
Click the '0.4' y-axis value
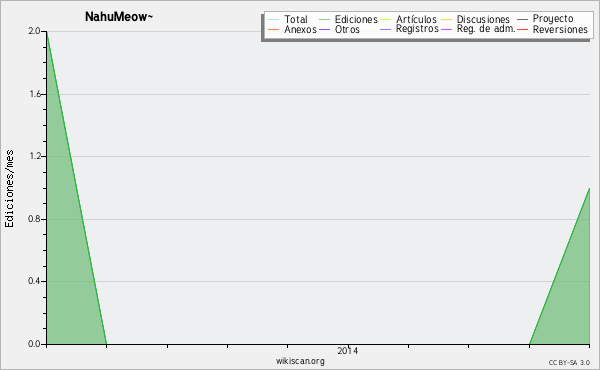[34, 281]
